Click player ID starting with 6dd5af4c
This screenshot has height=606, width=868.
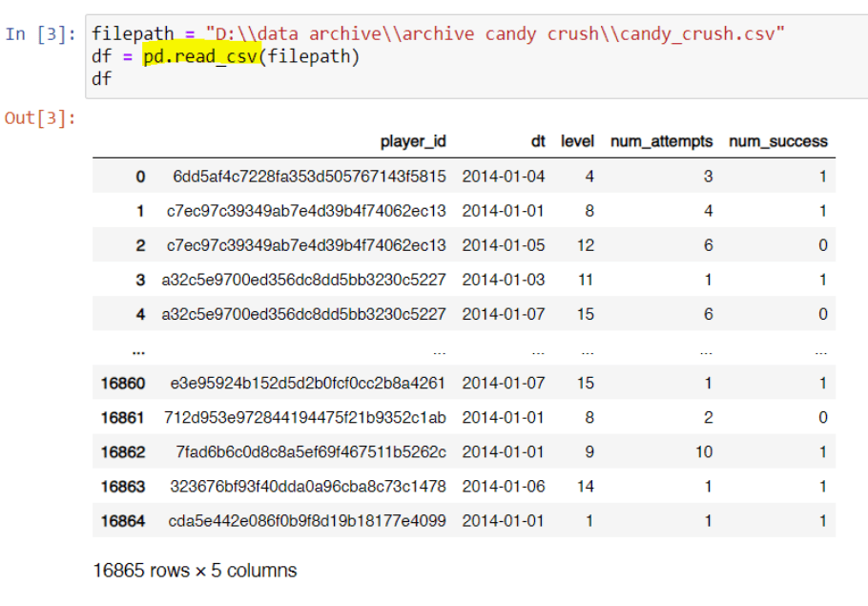pyautogui.click(x=309, y=177)
